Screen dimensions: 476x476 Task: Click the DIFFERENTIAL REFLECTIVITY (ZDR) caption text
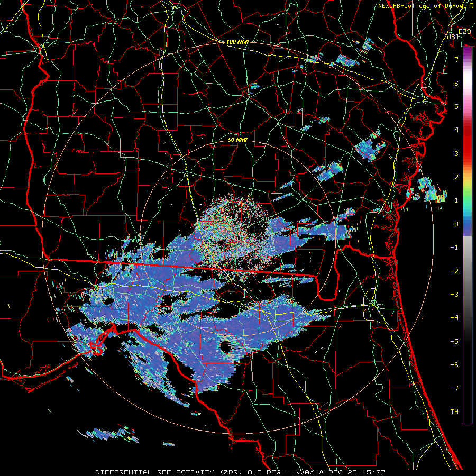pyautogui.click(x=170, y=472)
